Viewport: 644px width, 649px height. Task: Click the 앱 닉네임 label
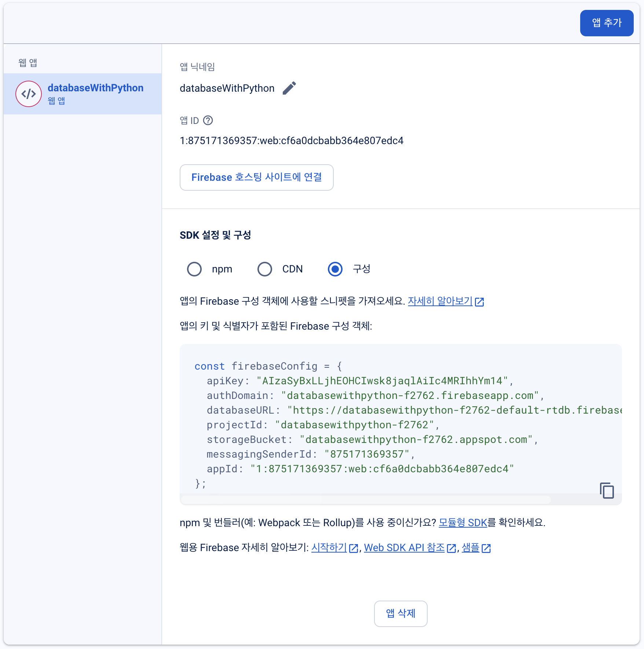point(197,67)
